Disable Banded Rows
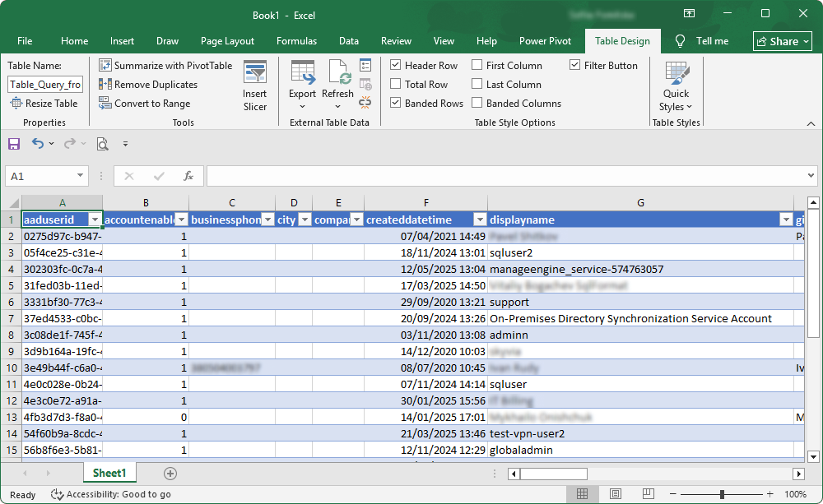Viewport: 823px width, 504px height. pyautogui.click(x=397, y=102)
